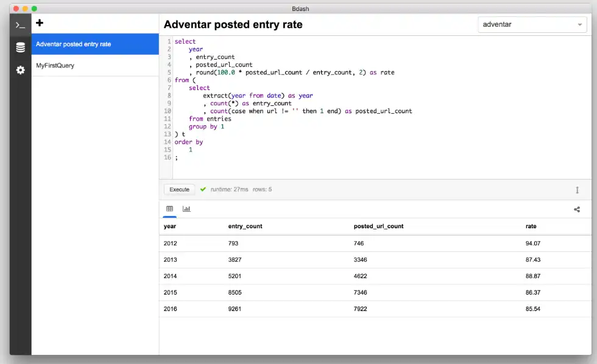Viewport: 597px width, 364px height.
Task: Click rate value 86.37
Action: tap(532, 293)
